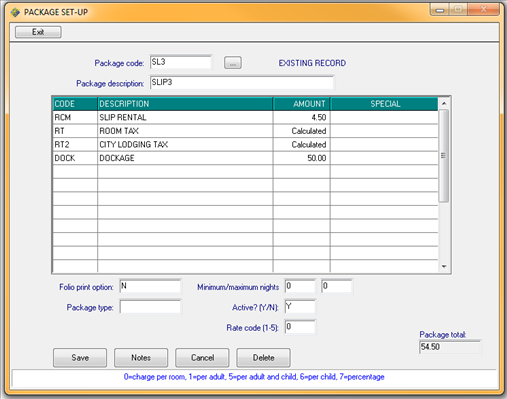Click the Package description field
The width and height of the screenshot is (507, 399).
(242, 83)
